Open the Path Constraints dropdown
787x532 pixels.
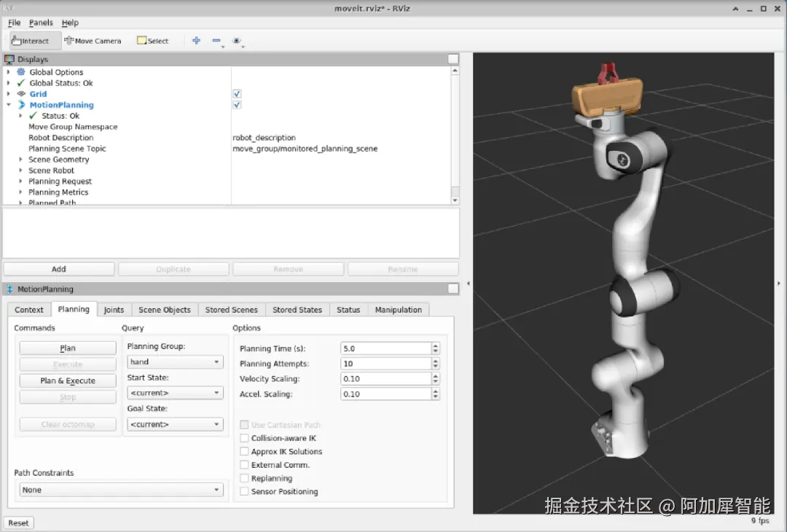120,490
